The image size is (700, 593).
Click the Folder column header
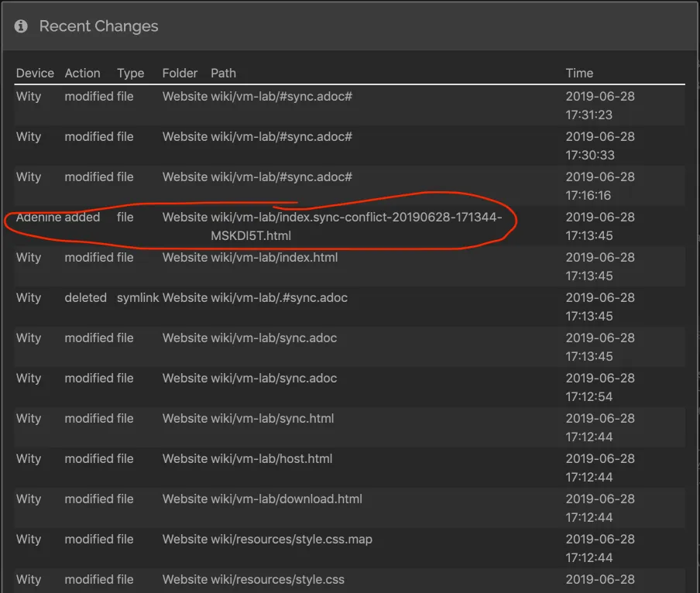tap(180, 74)
